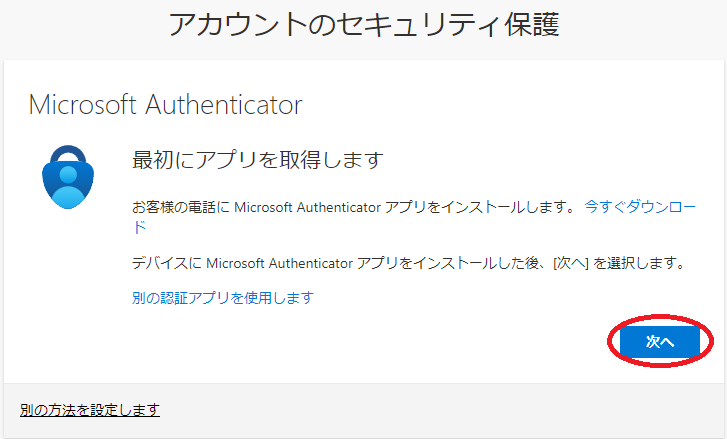Click the Microsoft Authenticator heading text
Image resolution: width=727 pixels, height=439 pixels.
[x=166, y=105]
